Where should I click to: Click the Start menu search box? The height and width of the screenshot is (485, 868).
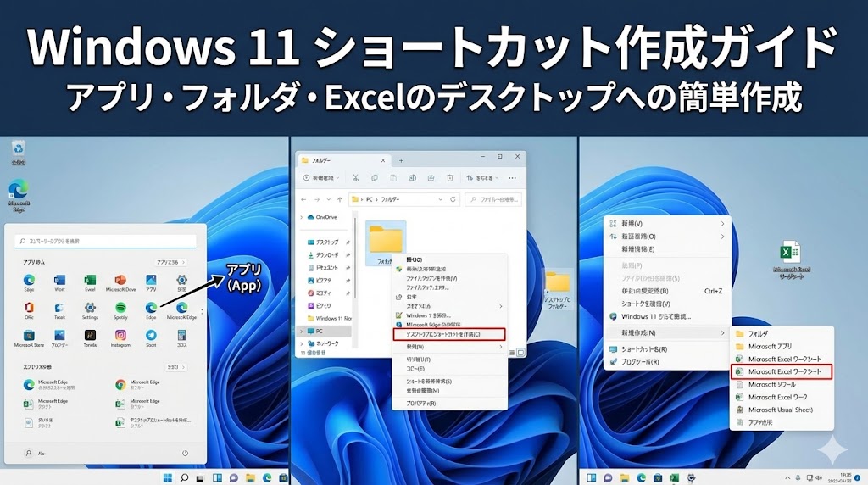110,241
